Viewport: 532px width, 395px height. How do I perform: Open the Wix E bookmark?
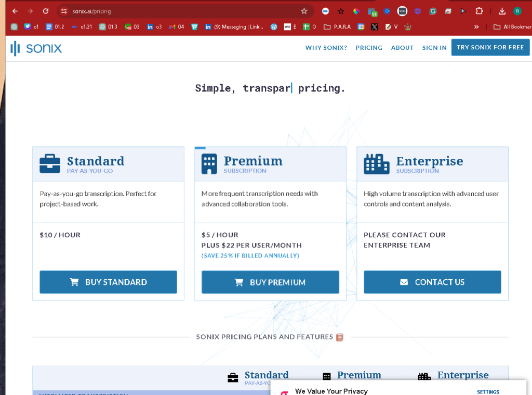click(x=290, y=27)
